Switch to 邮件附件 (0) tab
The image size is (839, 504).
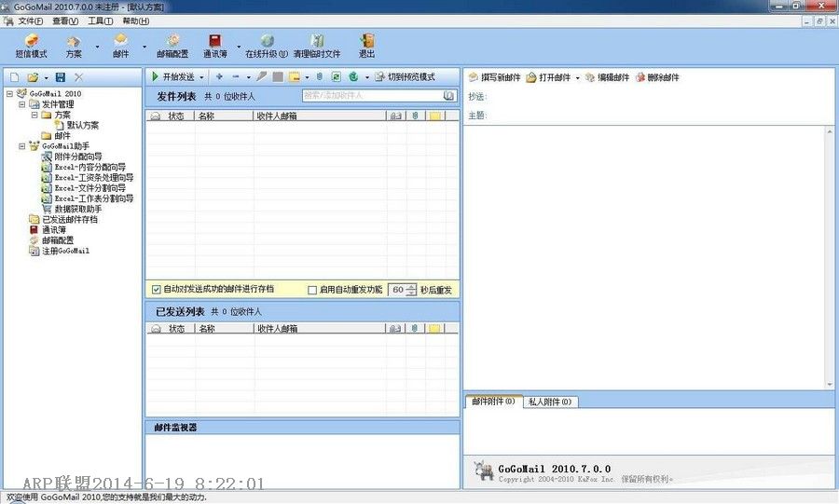tap(493, 402)
